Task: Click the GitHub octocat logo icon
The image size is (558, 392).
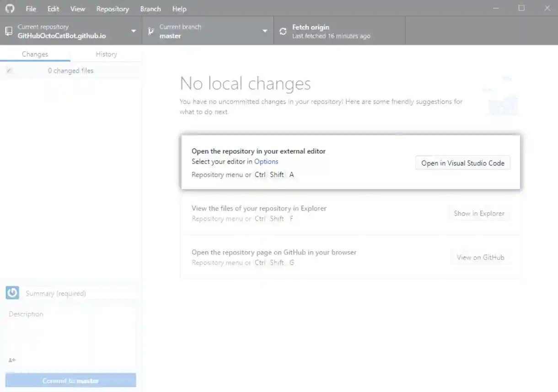Action: point(9,8)
